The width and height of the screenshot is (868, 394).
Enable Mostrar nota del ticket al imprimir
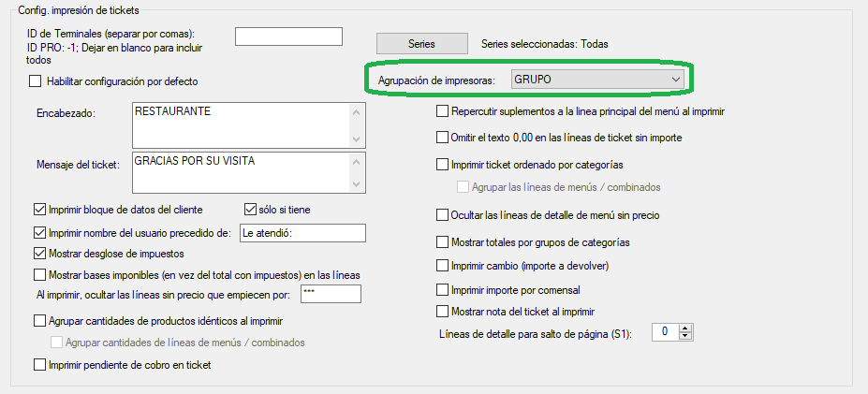coord(443,311)
